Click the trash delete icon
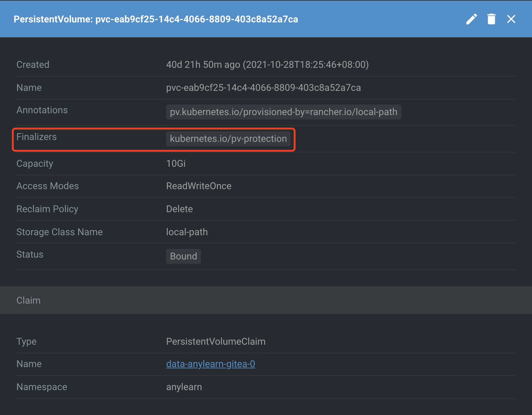The width and height of the screenshot is (532, 415). tap(491, 19)
